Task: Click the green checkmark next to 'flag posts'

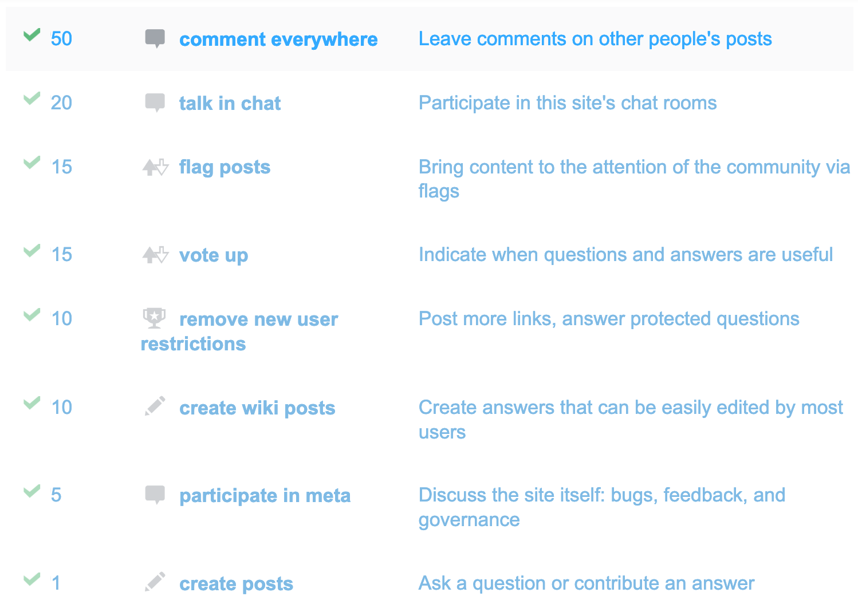Action: [x=32, y=164]
